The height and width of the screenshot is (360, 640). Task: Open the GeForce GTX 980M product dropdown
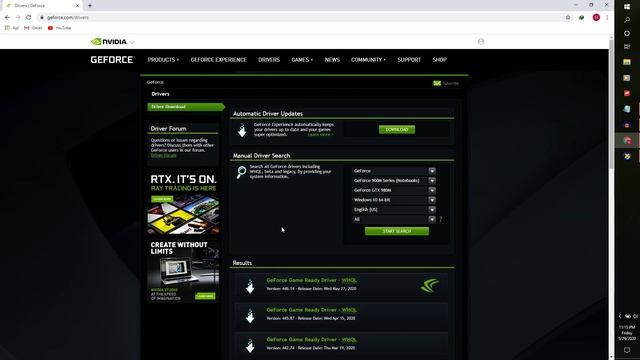tap(394, 190)
